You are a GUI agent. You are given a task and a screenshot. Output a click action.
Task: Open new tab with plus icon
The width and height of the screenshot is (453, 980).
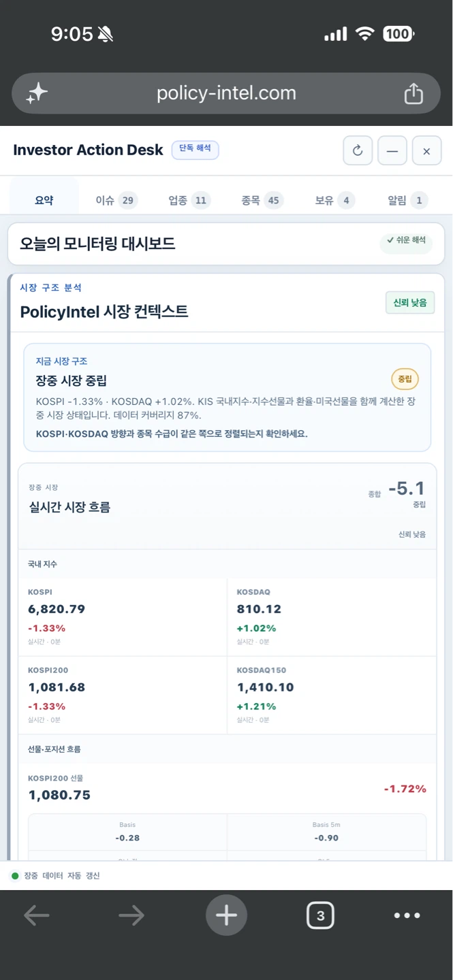tap(226, 915)
